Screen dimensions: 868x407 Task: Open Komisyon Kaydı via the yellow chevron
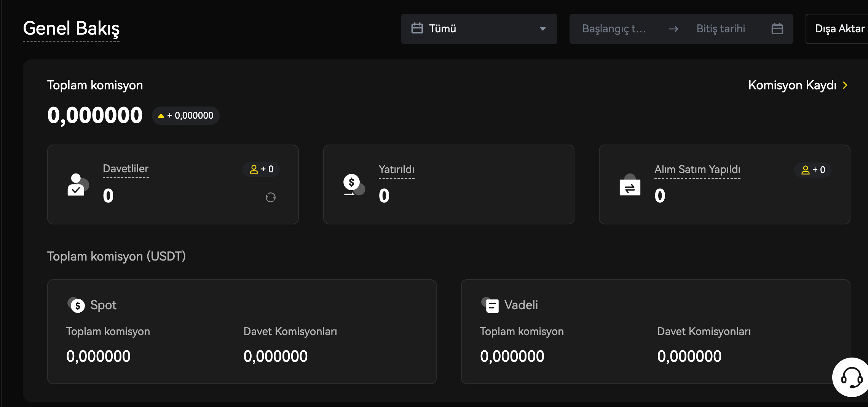(845, 85)
